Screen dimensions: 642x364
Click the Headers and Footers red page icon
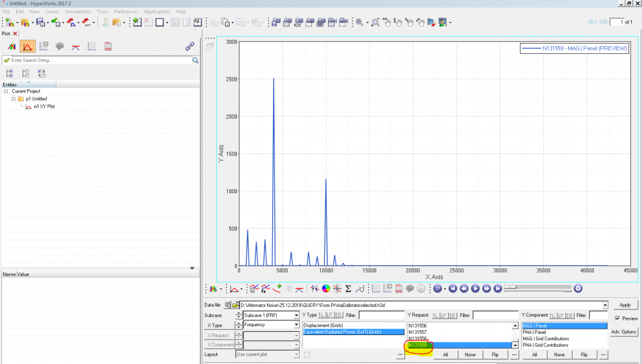pos(399,289)
